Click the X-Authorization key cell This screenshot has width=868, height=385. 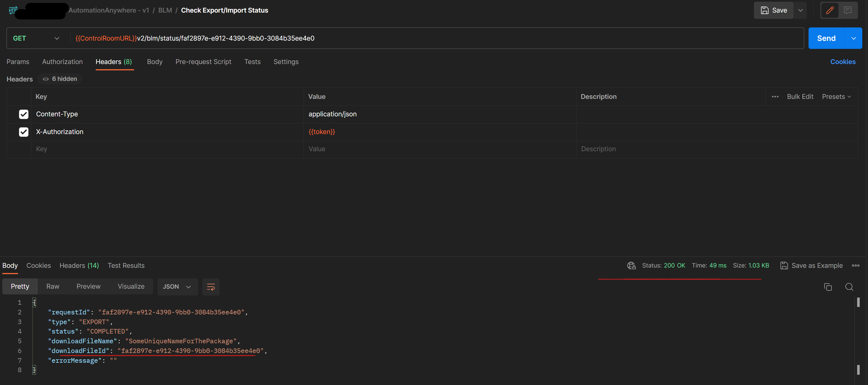point(168,132)
